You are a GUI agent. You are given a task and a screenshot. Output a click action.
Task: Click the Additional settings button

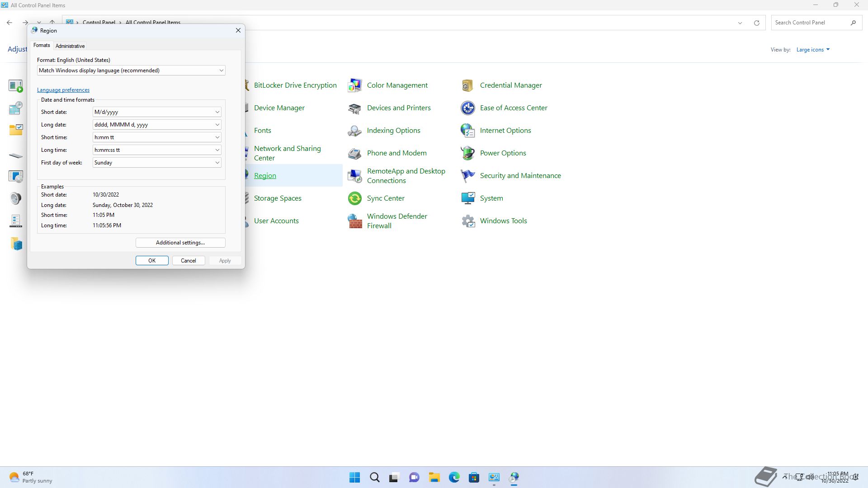180,243
